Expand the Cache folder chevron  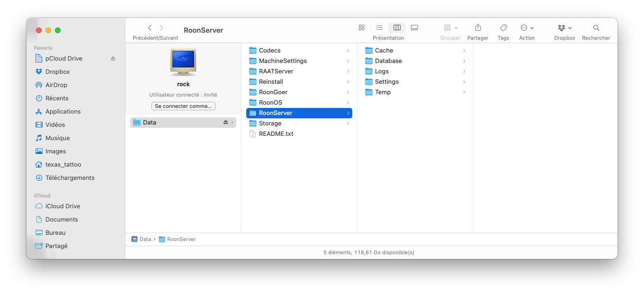(464, 51)
